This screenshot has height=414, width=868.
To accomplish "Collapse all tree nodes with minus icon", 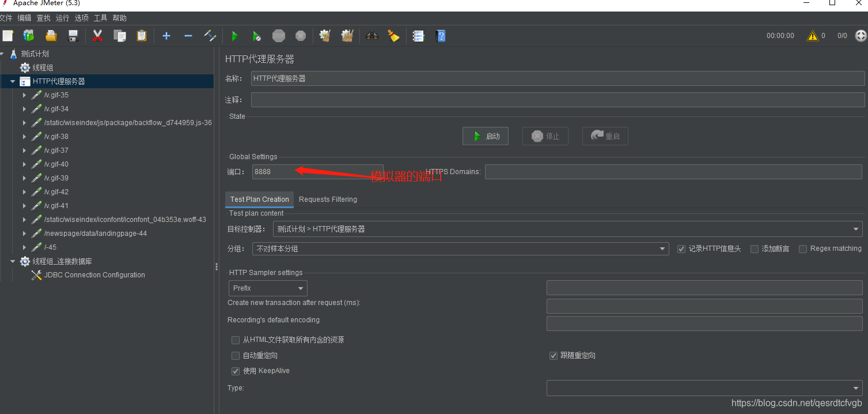I will (x=188, y=36).
